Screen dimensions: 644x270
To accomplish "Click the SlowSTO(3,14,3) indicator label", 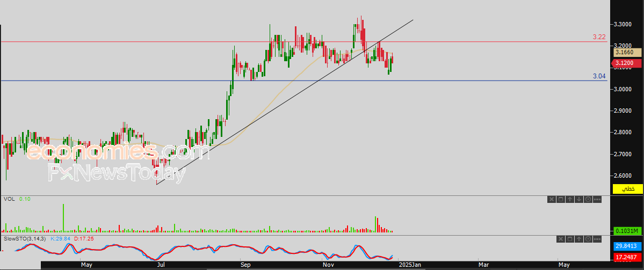I will (25, 238).
